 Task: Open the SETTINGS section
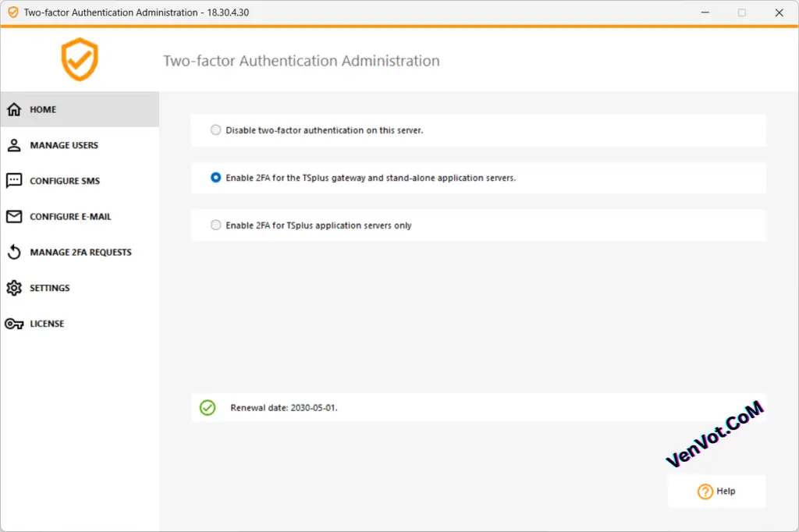coord(80,288)
